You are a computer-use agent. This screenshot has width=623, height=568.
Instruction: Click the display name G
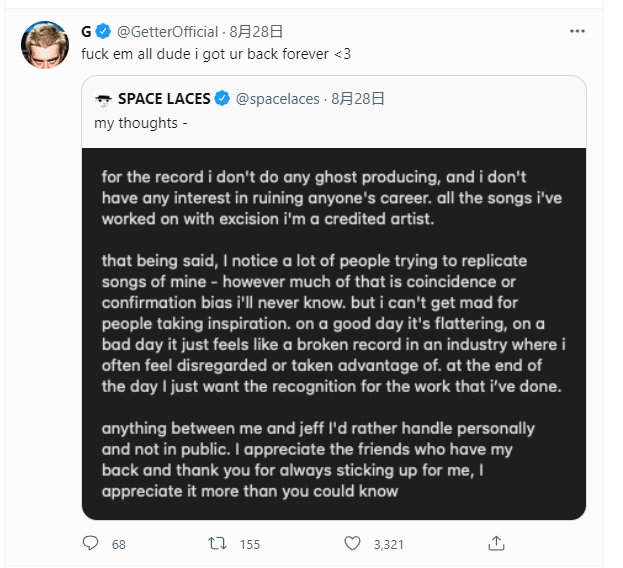coord(86,32)
